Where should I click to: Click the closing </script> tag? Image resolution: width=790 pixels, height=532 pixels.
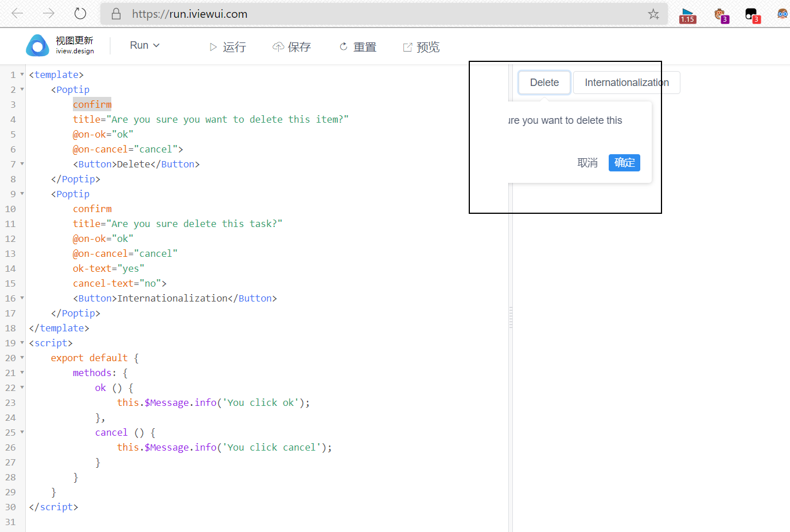(53, 507)
